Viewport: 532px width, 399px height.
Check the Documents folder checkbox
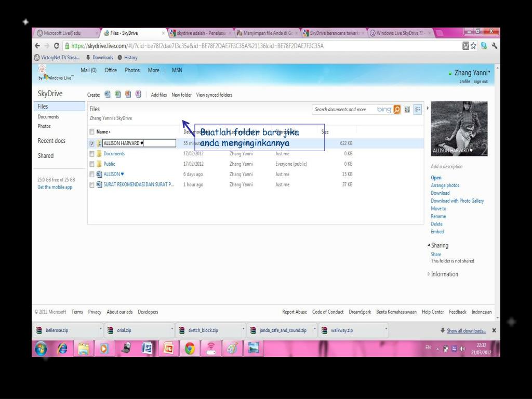click(x=91, y=154)
